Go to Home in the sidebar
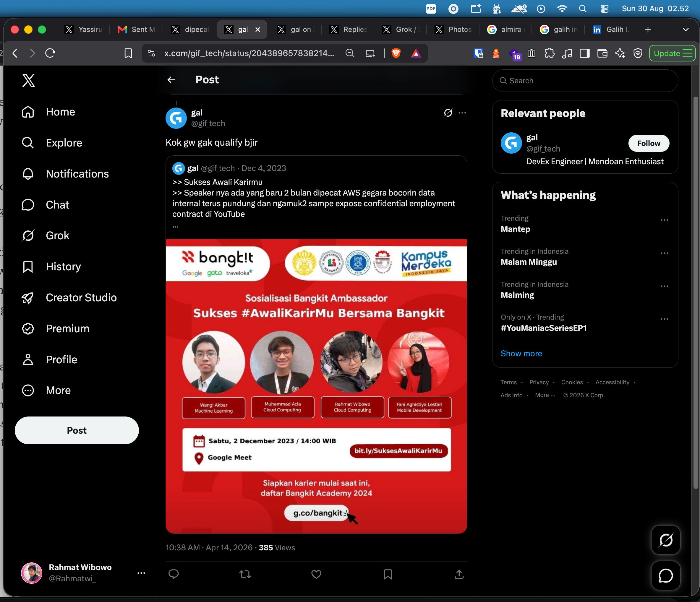 (x=48, y=112)
